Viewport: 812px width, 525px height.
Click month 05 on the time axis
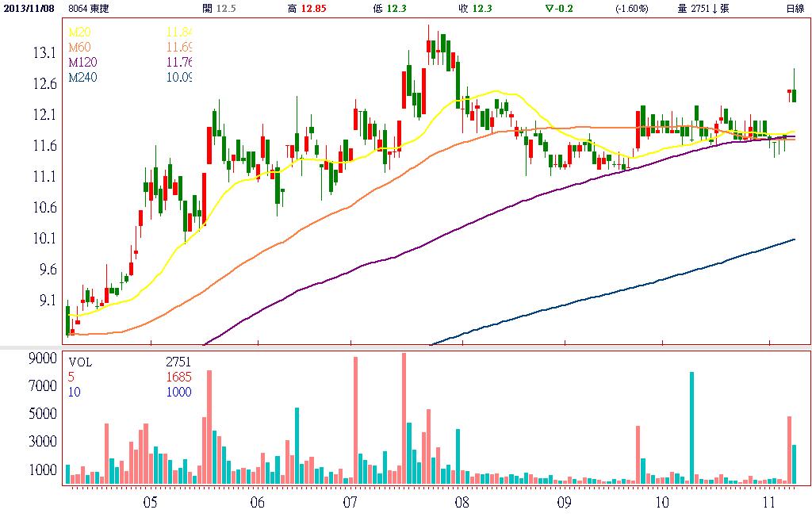tap(151, 503)
